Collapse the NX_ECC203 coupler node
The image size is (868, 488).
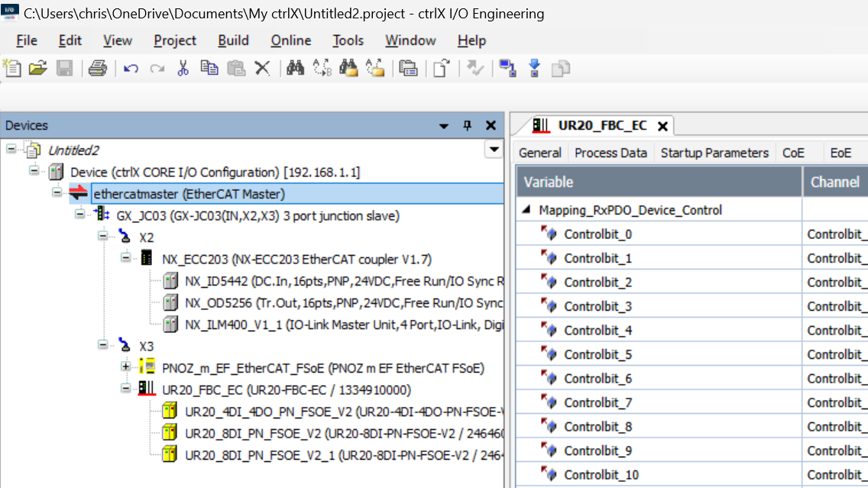(x=126, y=258)
